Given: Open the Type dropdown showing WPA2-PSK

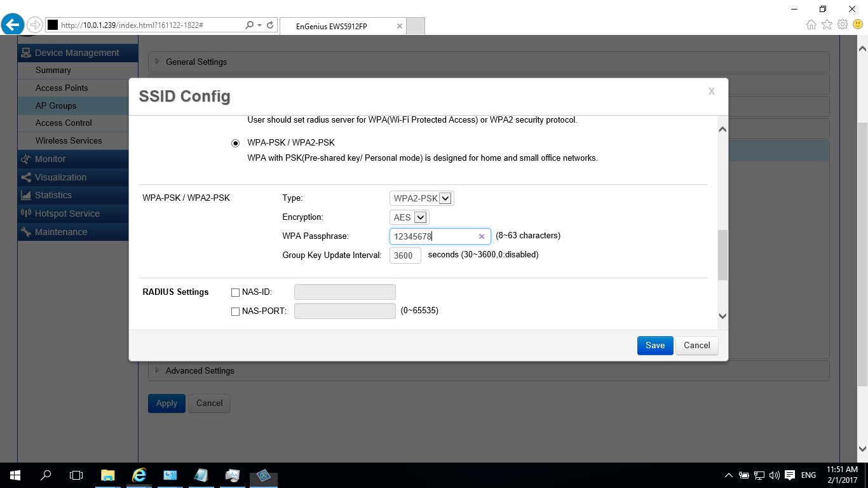Looking at the screenshot, I should point(422,198).
